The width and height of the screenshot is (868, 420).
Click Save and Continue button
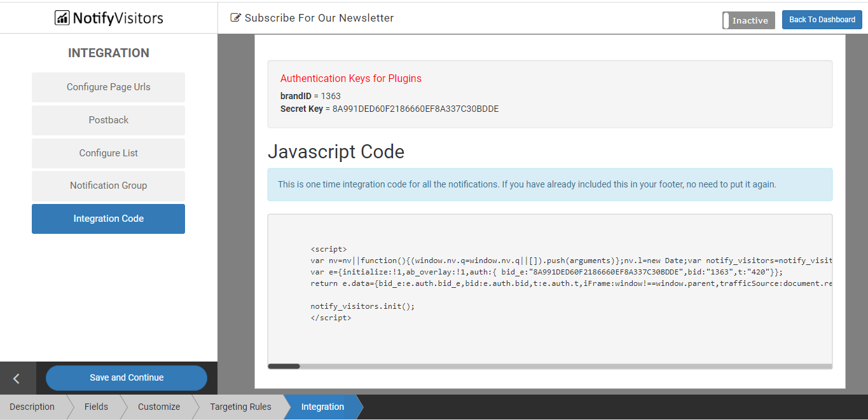(127, 377)
